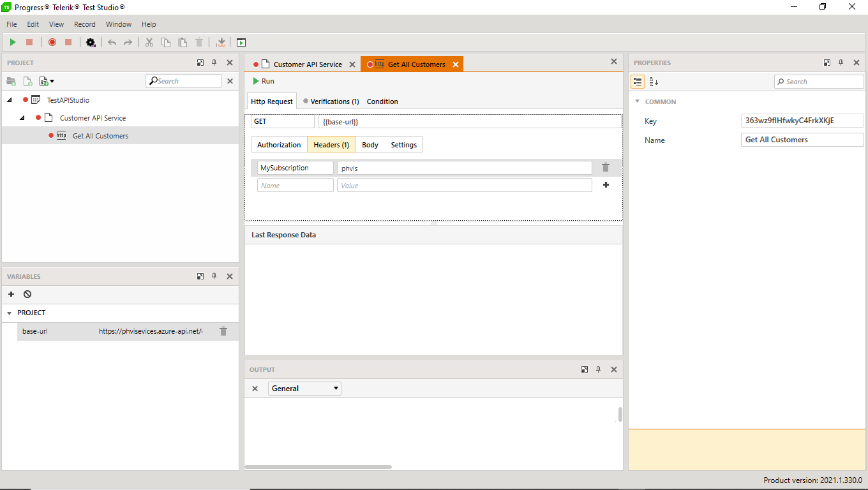Switch to the Customer API Service tab
This screenshot has height=490, width=868.
(x=308, y=64)
